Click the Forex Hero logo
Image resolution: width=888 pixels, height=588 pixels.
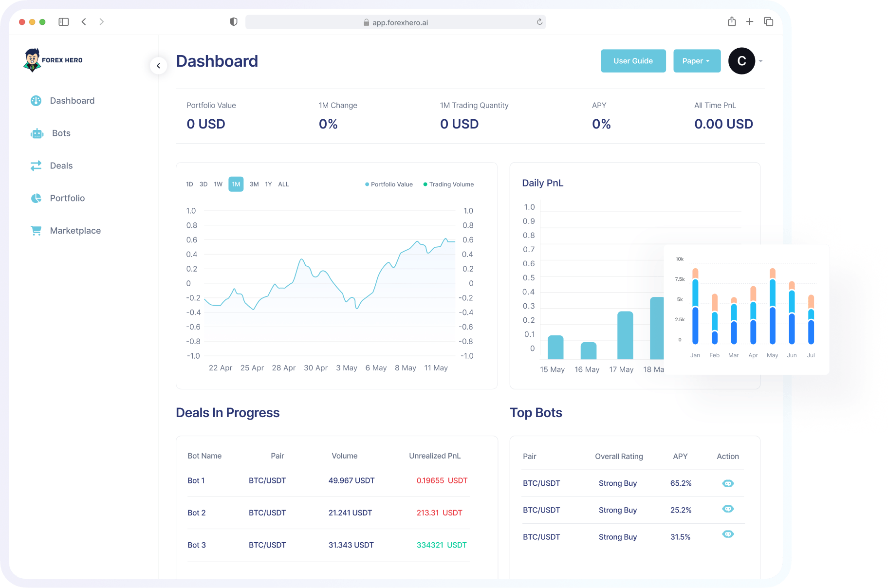click(53, 59)
